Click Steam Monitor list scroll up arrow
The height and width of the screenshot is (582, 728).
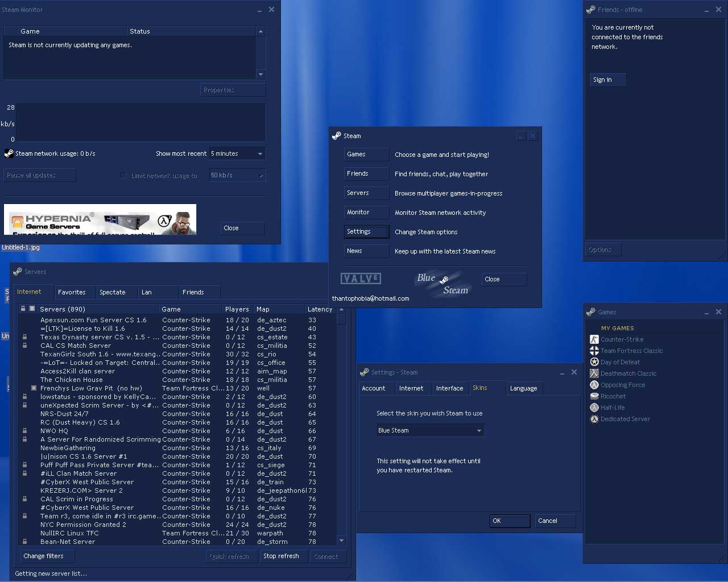coord(261,31)
